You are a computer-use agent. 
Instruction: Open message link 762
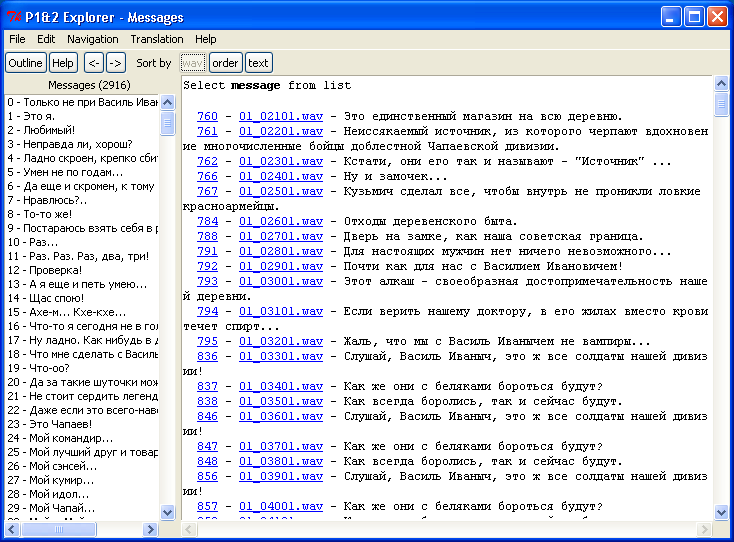pos(207,161)
